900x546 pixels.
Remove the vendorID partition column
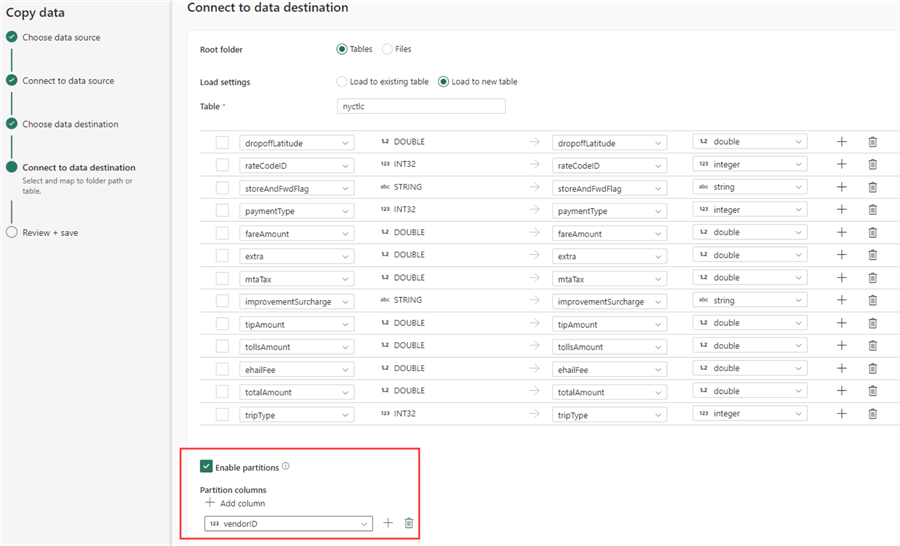409,523
